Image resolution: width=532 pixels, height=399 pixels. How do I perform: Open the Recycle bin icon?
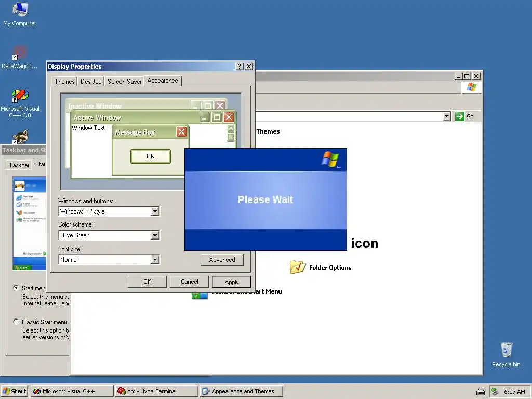(x=506, y=354)
